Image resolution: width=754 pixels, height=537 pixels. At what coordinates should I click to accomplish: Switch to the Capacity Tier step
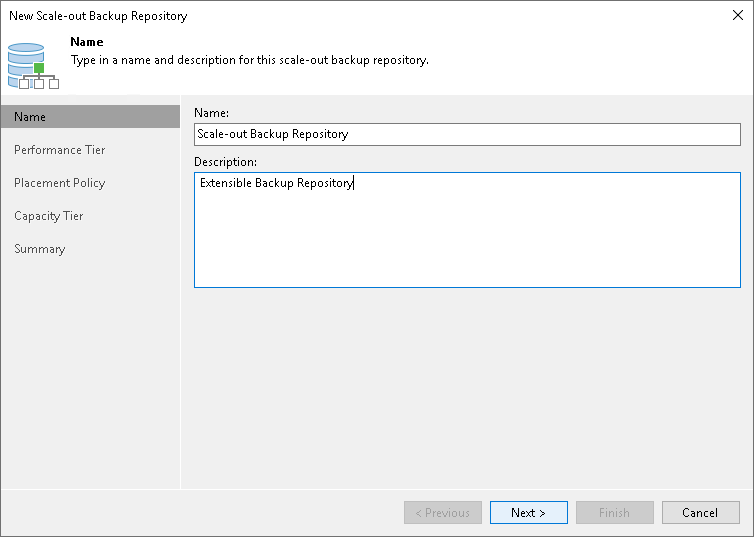click(x=49, y=216)
